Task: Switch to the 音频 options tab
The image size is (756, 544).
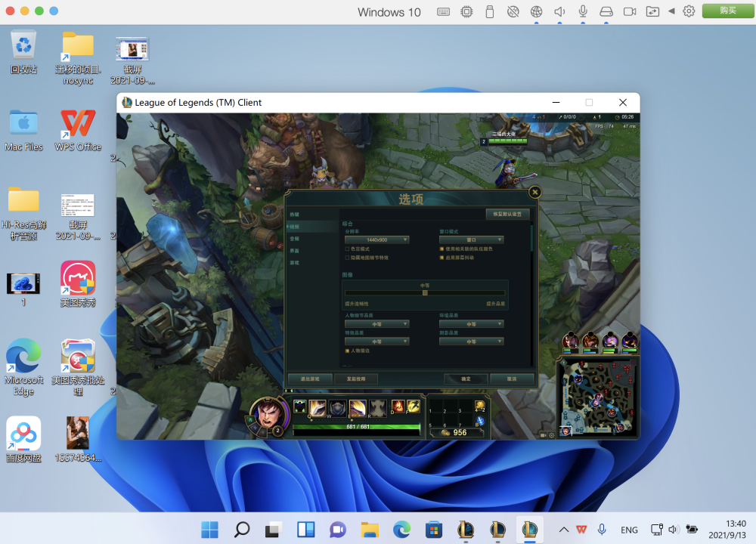Action: [295, 239]
